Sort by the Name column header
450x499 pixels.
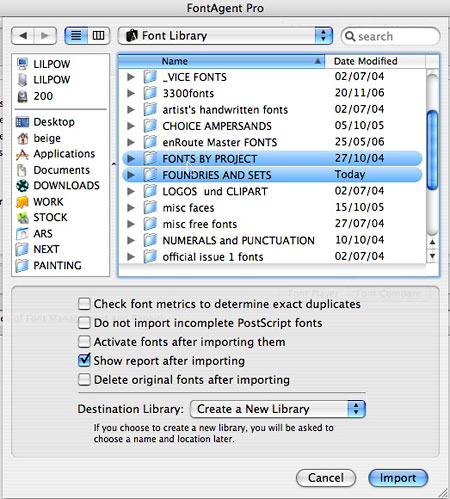pyautogui.click(x=221, y=61)
